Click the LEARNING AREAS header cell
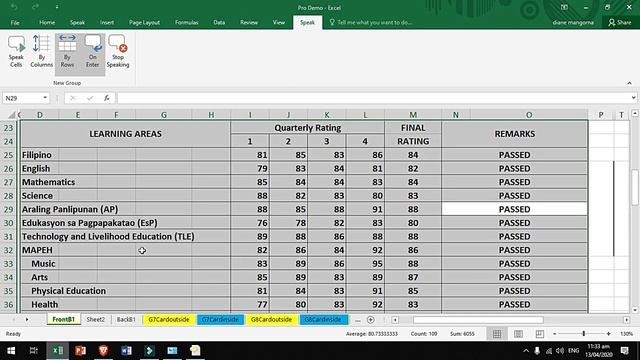 125,134
